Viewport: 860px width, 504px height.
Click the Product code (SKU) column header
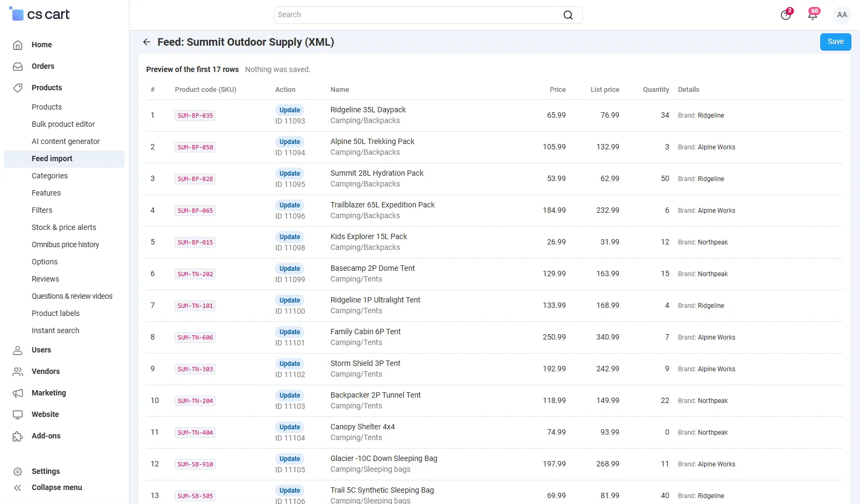pyautogui.click(x=205, y=90)
